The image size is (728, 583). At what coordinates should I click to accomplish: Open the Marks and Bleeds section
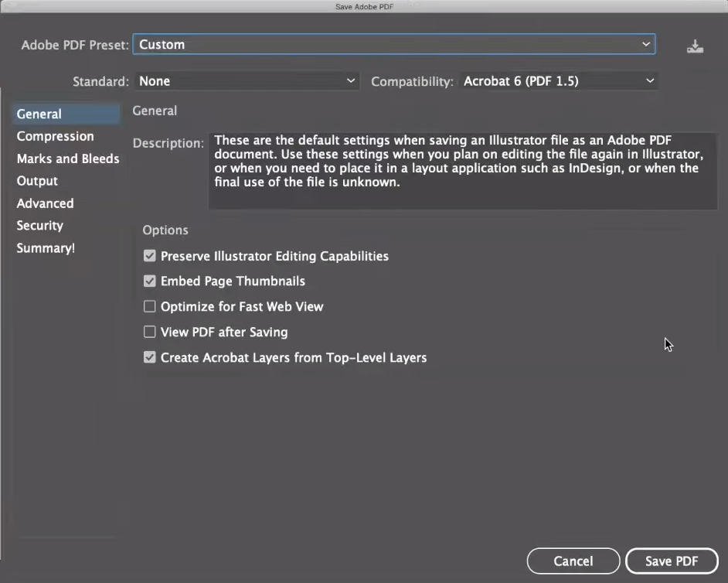pos(68,159)
